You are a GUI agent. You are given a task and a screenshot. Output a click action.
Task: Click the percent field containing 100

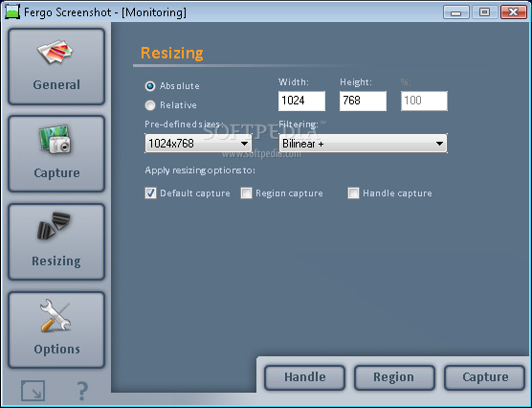pos(424,101)
